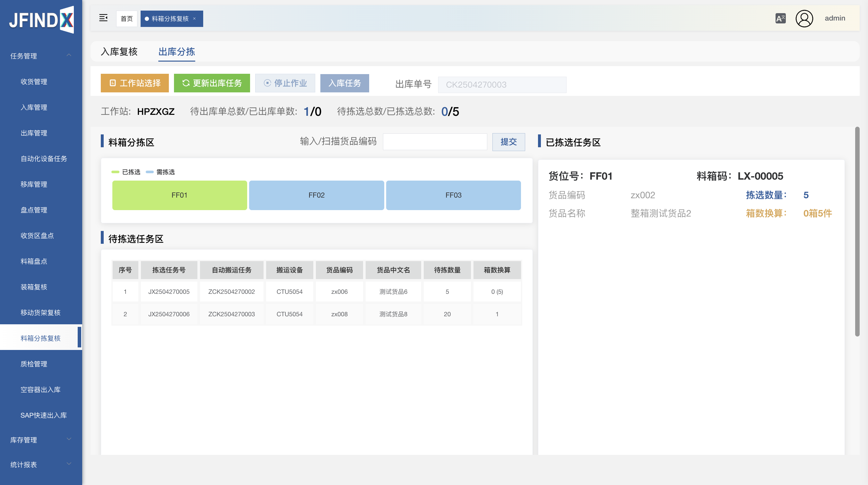Select the green FF01 bin slot

coord(179,195)
